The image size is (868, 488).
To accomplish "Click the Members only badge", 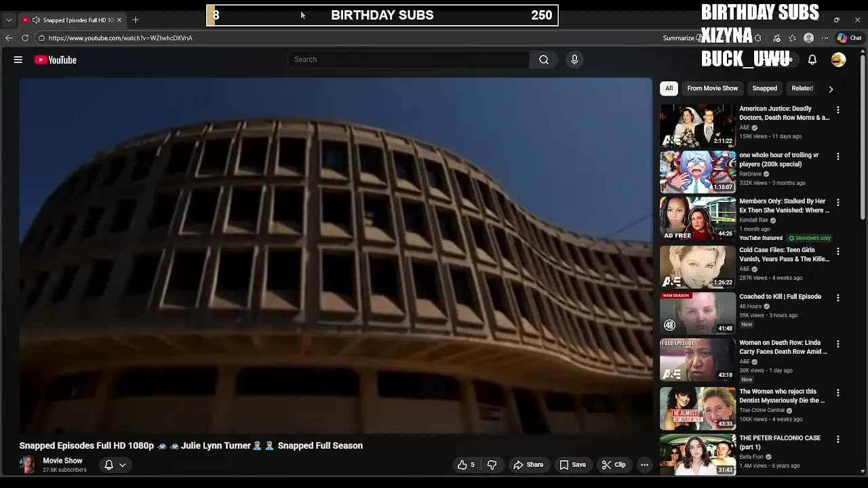I will [x=810, y=239].
